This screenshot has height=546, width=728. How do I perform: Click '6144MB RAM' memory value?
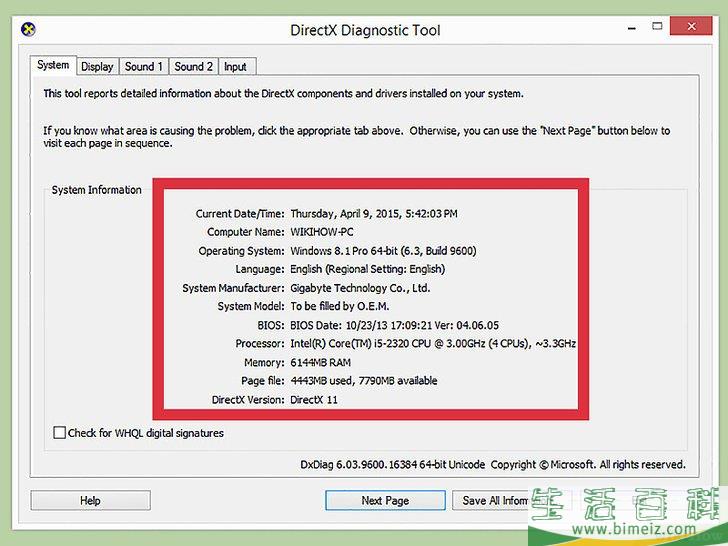[321, 362]
